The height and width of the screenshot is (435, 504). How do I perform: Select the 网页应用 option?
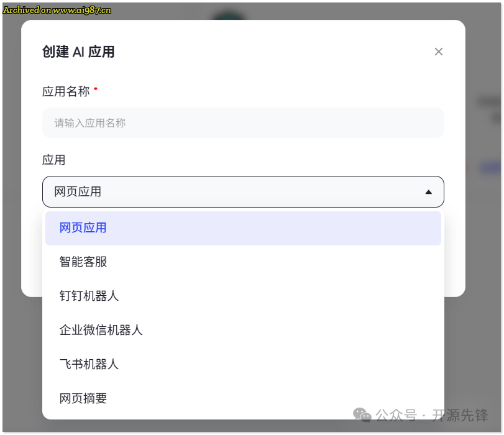(x=243, y=228)
